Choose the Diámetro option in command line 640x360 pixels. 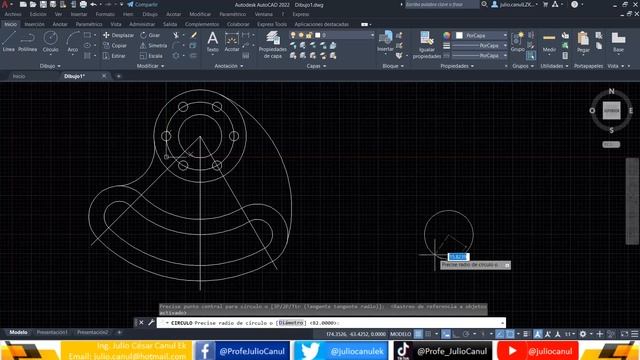[290, 322]
